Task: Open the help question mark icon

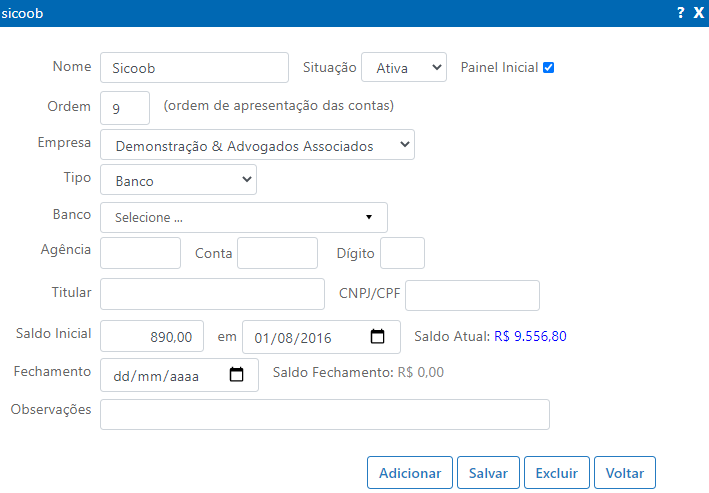Action: pyautogui.click(x=681, y=13)
